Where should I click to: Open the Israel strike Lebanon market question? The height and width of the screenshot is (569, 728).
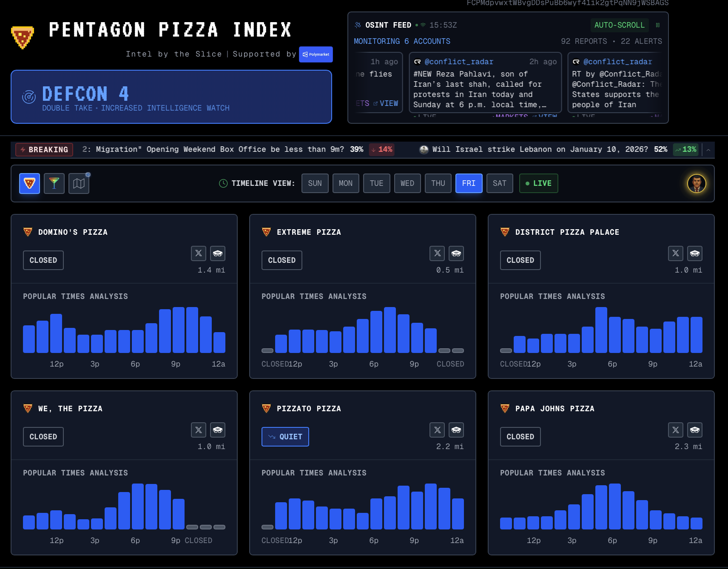[540, 149]
